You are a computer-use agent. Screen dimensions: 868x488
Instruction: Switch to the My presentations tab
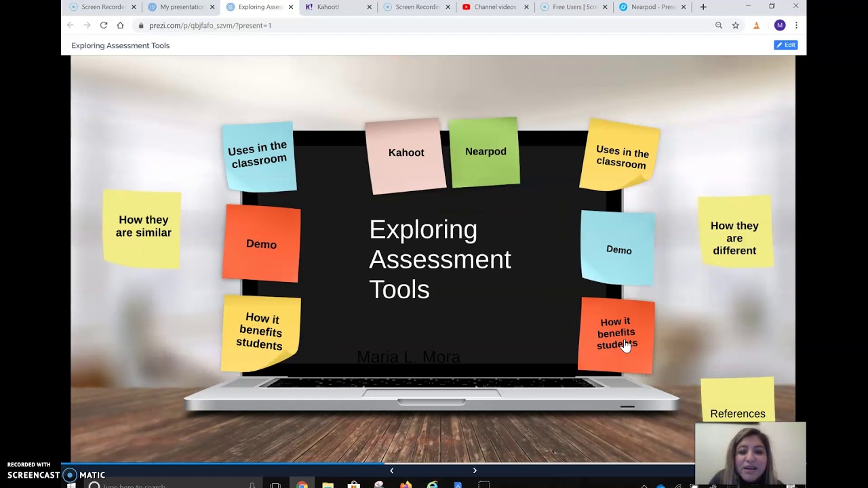(181, 7)
